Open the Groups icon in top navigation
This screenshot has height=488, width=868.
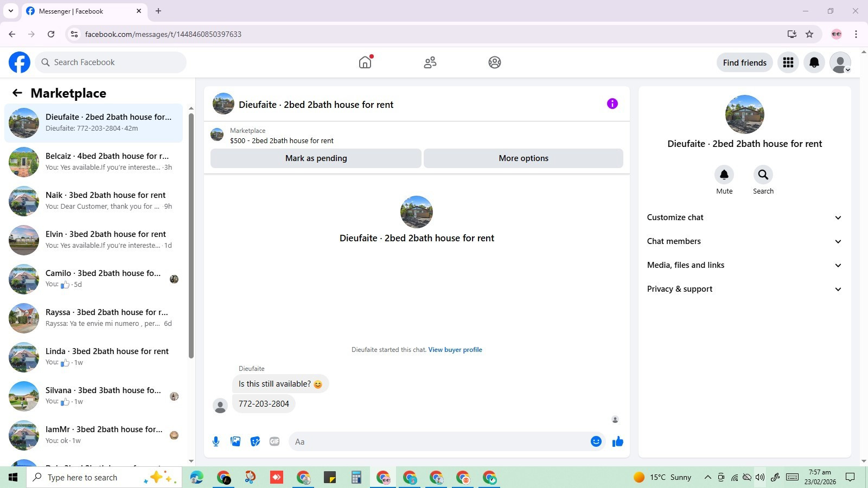(495, 62)
